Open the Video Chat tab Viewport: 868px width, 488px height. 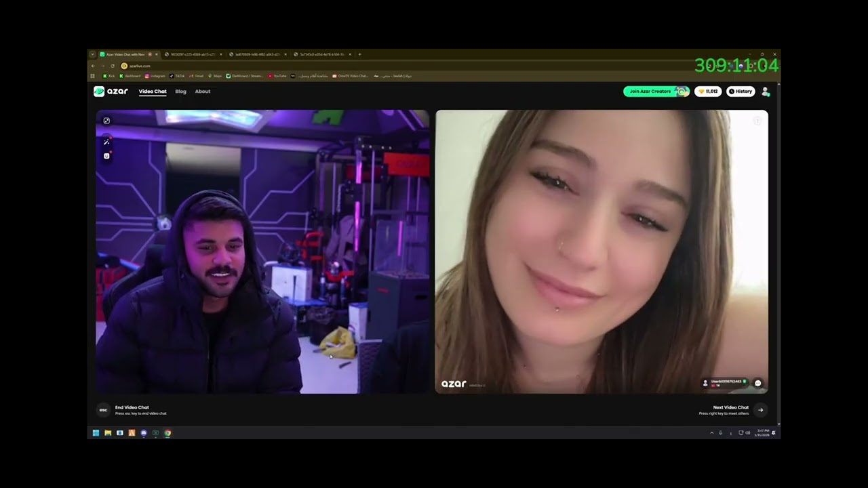(x=153, y=91)
